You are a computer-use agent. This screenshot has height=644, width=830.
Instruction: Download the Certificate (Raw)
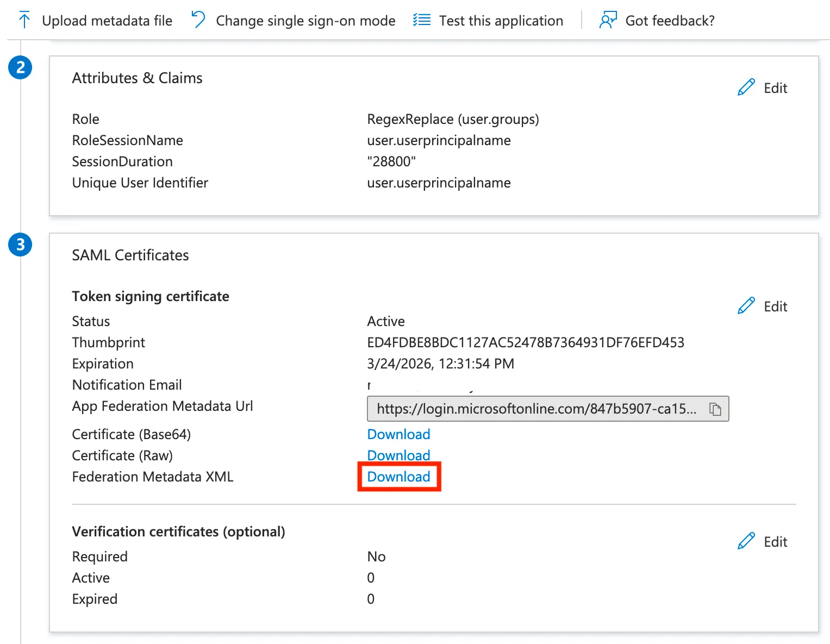click(x=398, y=455)
